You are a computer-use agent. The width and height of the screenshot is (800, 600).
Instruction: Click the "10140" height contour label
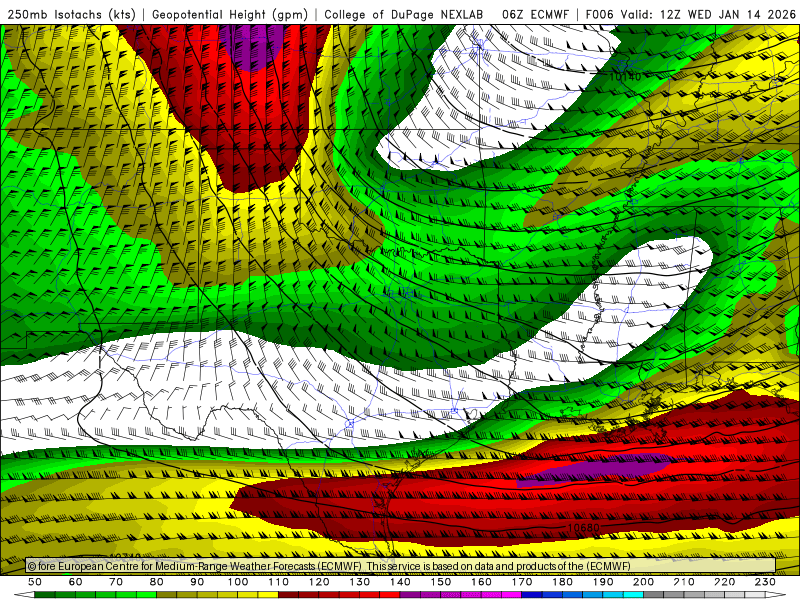click(626, 77)
